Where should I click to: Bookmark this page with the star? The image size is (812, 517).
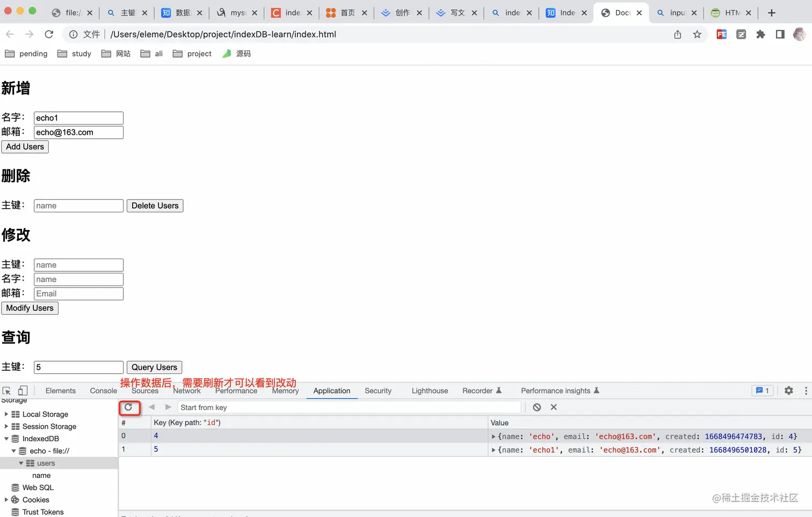click(697, 34)
